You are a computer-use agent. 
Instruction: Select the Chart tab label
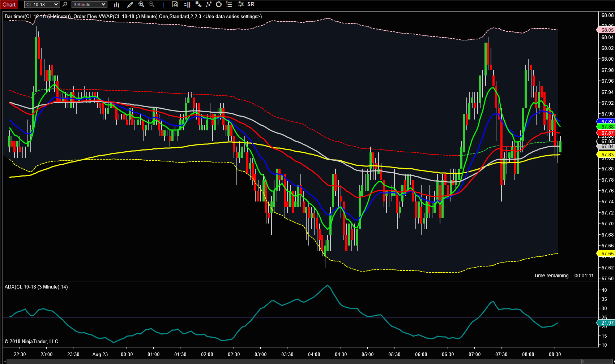click(x=9, y=4)
